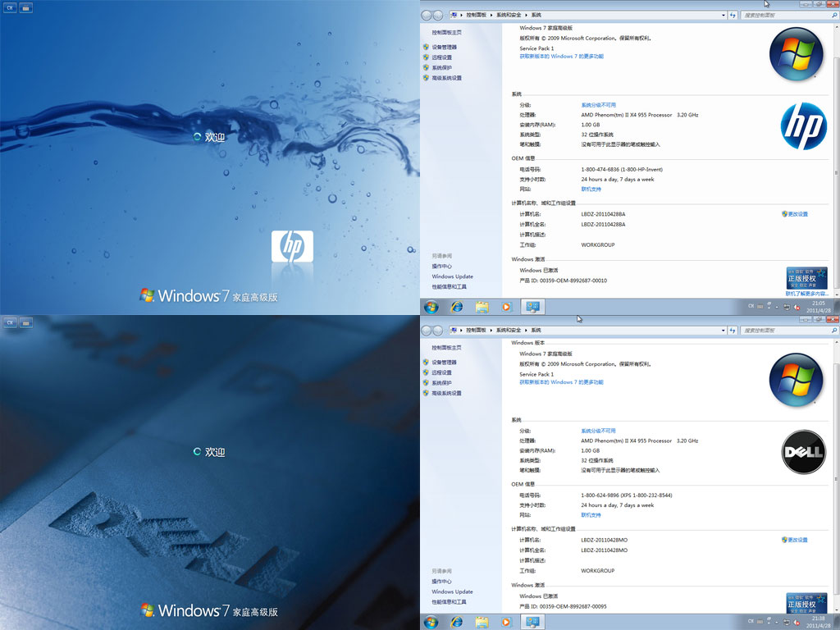
Task: Launch Windows Media Player from Dell window taskbar
Action: click(x=506, y=622)
